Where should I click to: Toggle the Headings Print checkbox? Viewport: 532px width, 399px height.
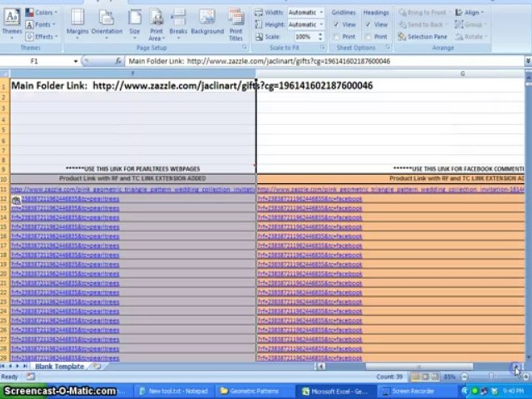click(368, 37)
